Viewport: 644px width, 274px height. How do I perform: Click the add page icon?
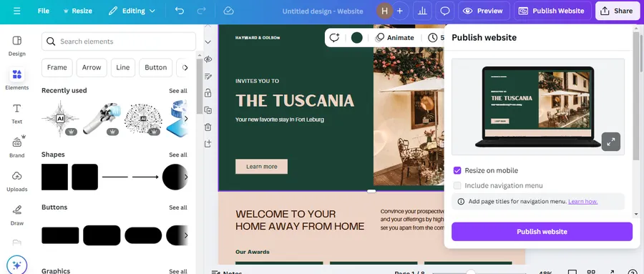point(208,144)
